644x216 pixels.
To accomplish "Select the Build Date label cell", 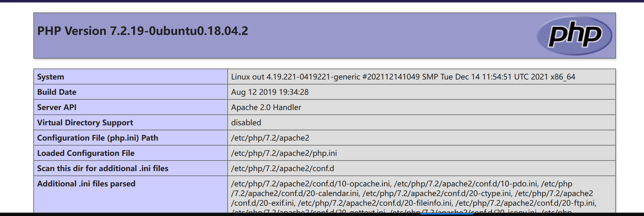I will click(131, 92).
